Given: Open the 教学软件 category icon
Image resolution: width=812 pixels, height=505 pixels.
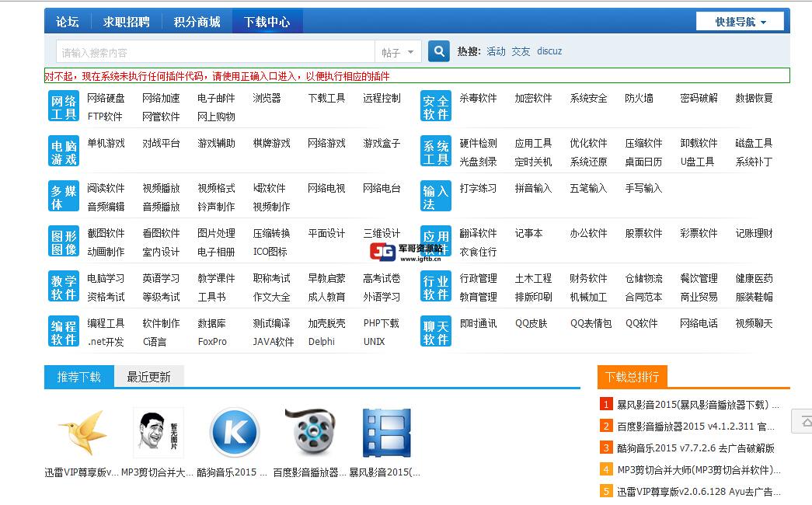Looking at the screenshot, I should pos(64,287).
